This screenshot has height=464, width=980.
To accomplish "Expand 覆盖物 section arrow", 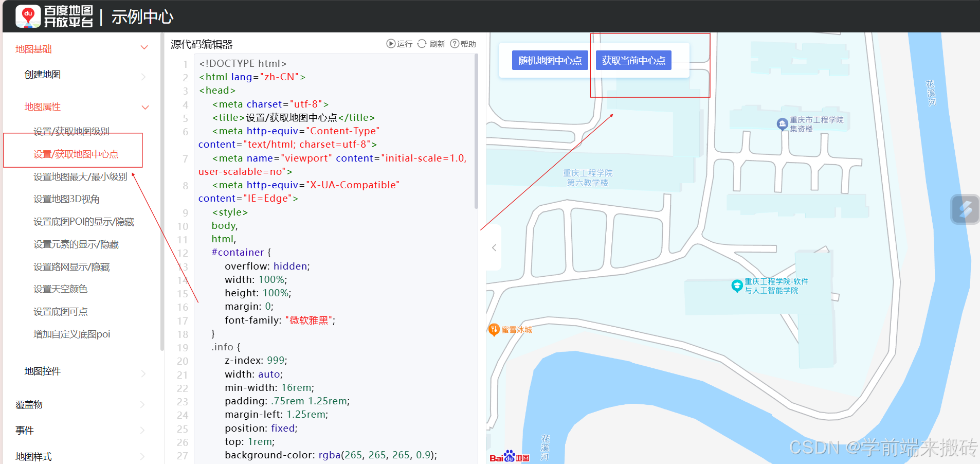I will (142, 405).
